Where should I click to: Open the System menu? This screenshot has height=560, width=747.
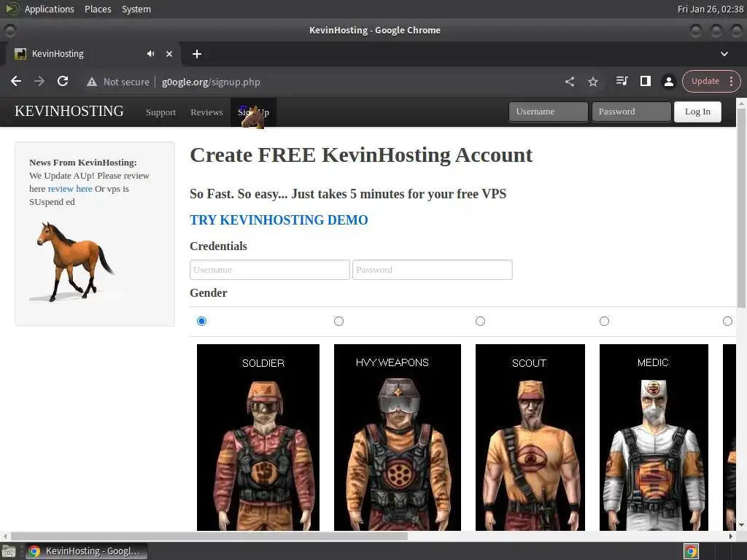point(136,9)
